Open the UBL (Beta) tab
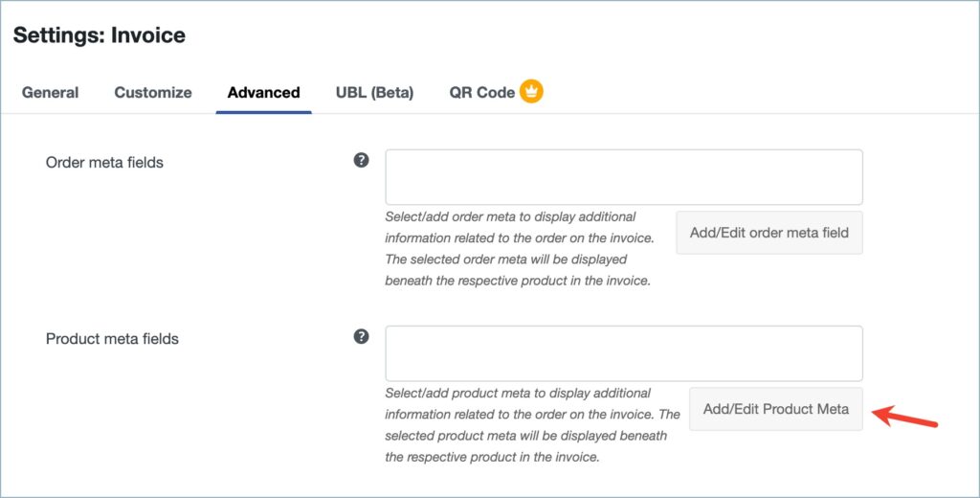This screenshot has width=980, height=498. click(x=375, y=93)
